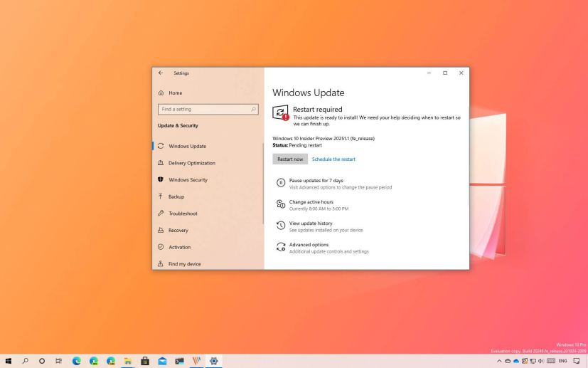Open network status tray icon
The height and width of the screenshot is (368, 588).
pos(533,362)
